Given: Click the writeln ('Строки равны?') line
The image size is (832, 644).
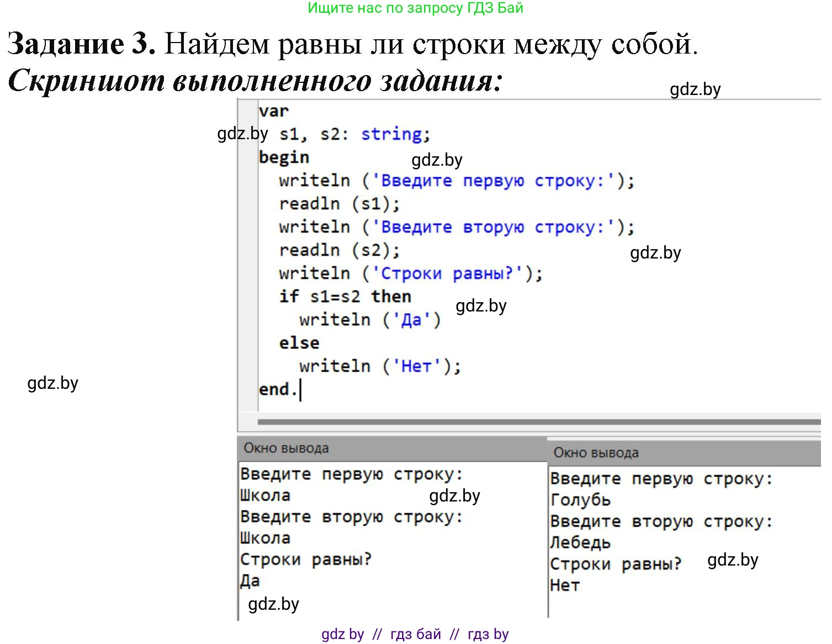Looking at the screenshot, I should pos(410,273).
